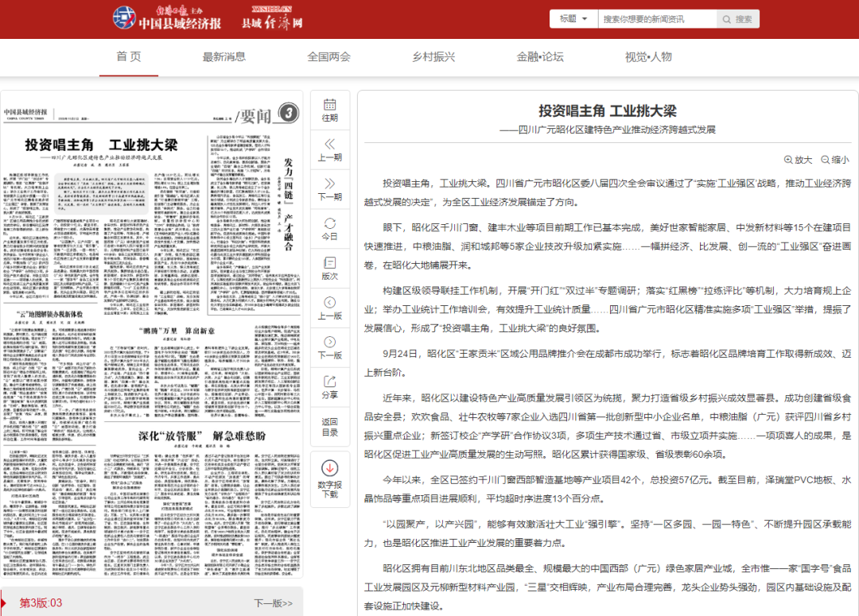Shrink article text with 缩小
The image size is (859, 616).
[x=835, y=160]
